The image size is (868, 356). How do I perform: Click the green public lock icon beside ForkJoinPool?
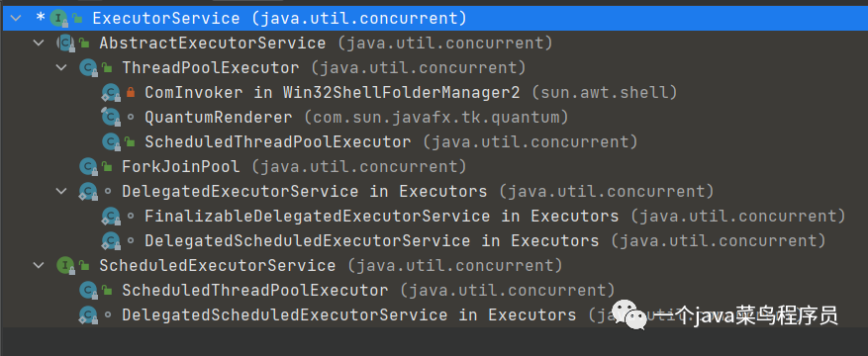pyautogui.click(x=108, y=166)
